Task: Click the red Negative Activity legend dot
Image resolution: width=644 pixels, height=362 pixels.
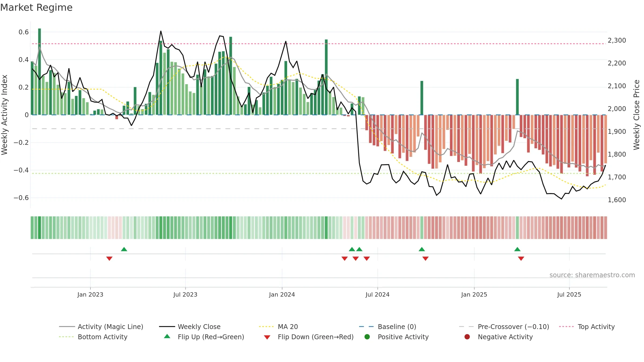Action: coord(467,337)
